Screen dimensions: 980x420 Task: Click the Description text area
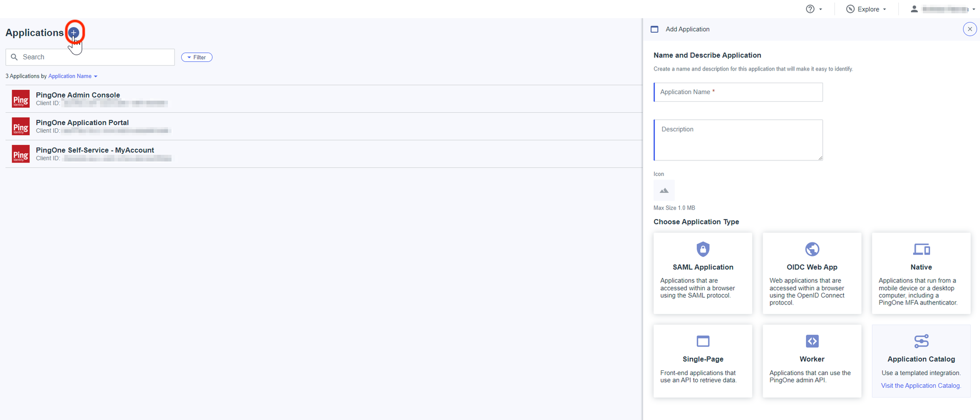(x=738, y=140)
